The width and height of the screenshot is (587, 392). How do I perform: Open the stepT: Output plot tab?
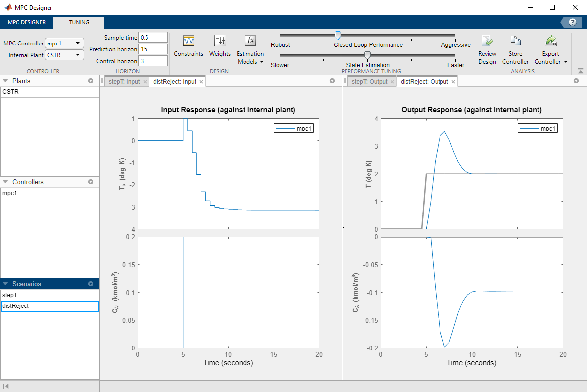pos(369,81)
